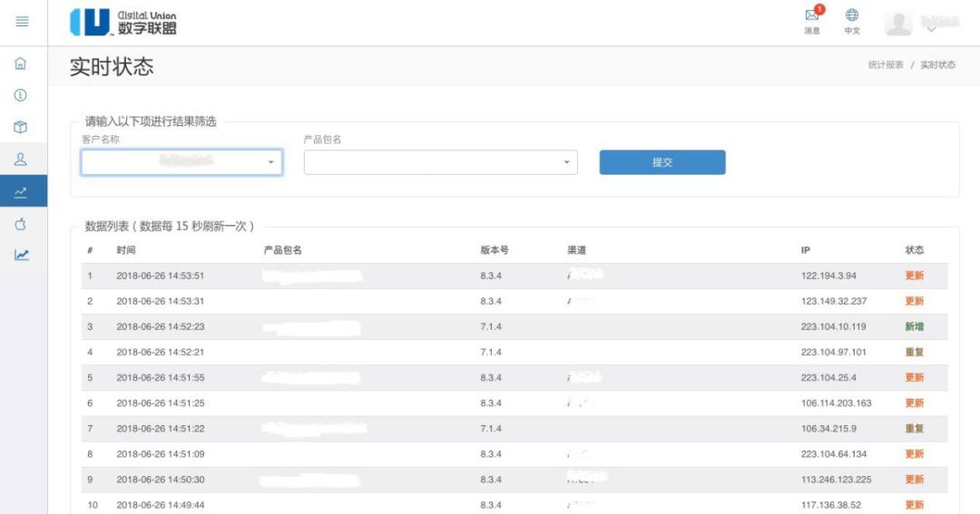
Task: Open the user account icon in sidebar
Action: (x=21, y=160)
